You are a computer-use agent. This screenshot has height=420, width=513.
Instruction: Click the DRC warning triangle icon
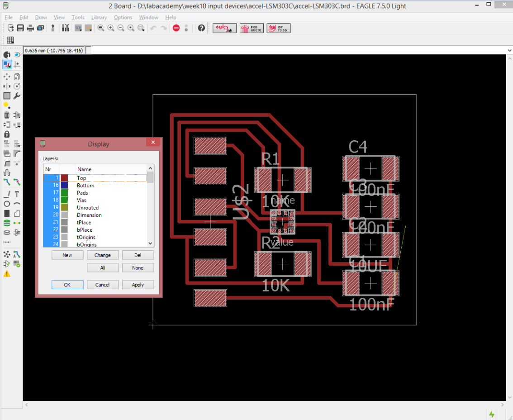7,274
